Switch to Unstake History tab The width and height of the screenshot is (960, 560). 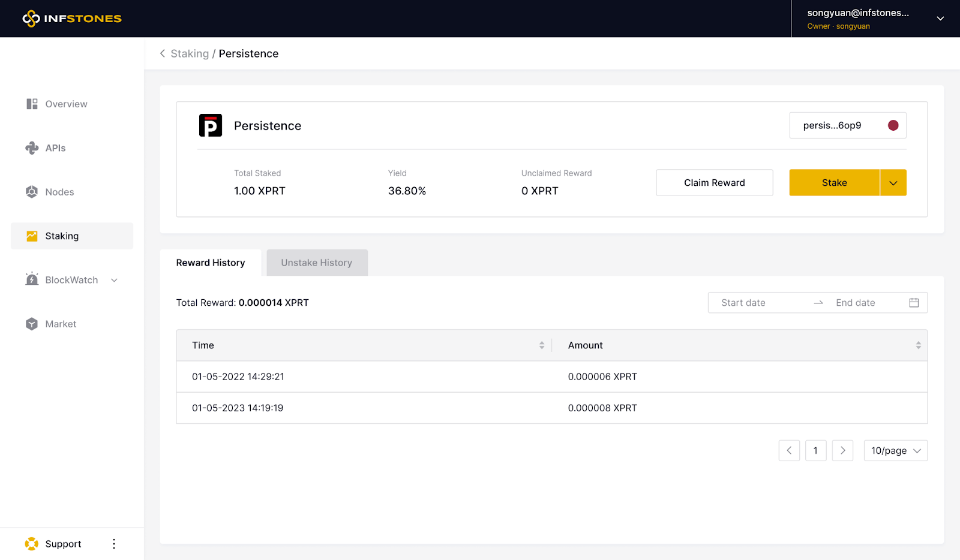(317, 263)
